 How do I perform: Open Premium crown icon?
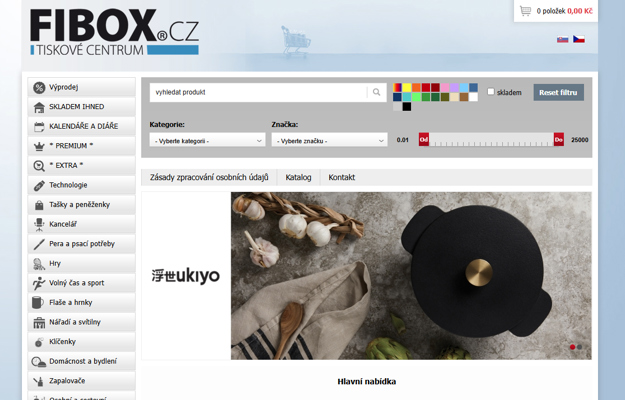click(39, 146)
